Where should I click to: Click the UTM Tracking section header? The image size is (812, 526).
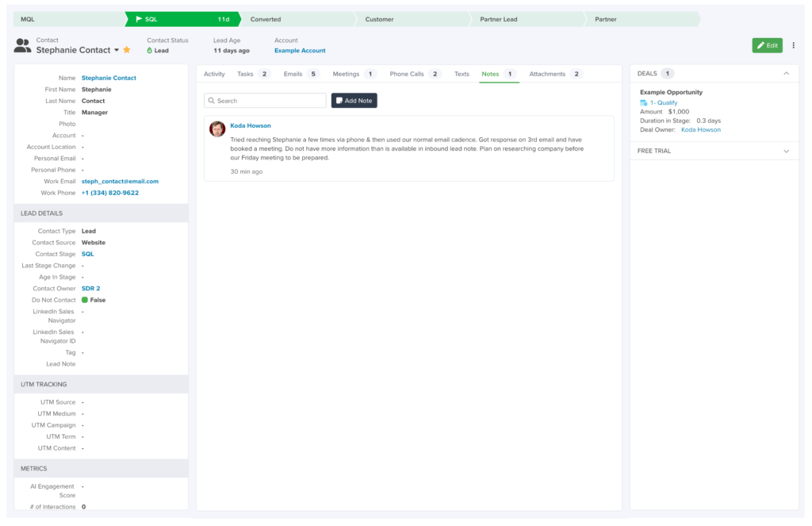click(101, 384)
